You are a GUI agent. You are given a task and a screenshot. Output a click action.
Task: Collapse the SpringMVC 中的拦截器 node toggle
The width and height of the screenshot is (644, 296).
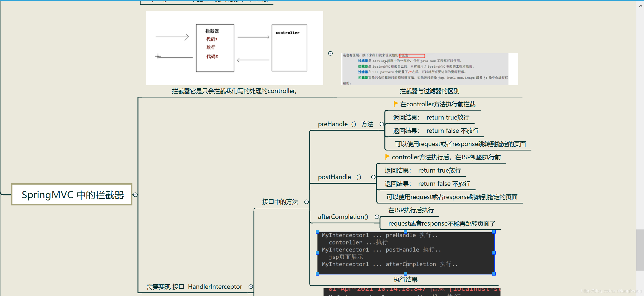tap(135, 195)
